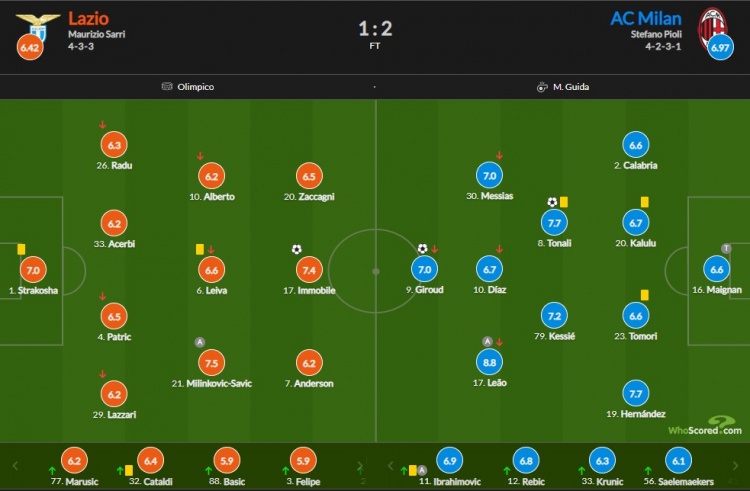Click the goal ball icon above Immobile
The width and height of the screenshot is (750, 491).
(x=297, y=249)
